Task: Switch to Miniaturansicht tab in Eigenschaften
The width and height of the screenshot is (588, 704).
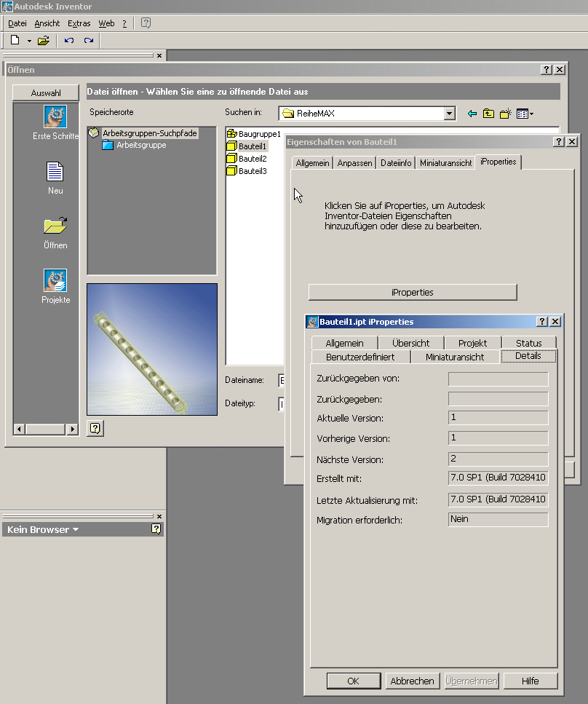Action: click(445, 163)
